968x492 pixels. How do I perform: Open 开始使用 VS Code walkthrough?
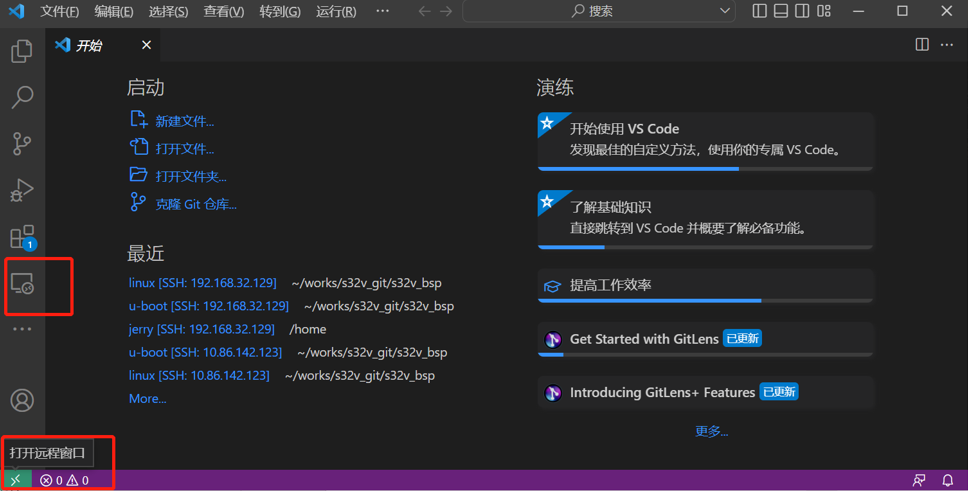pyautogui.click(x=705, y=141)
